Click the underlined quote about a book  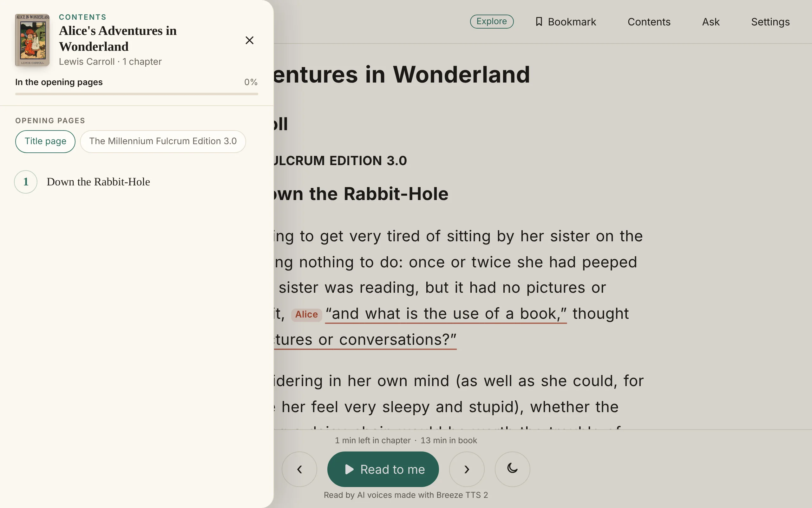pos(446,314)
